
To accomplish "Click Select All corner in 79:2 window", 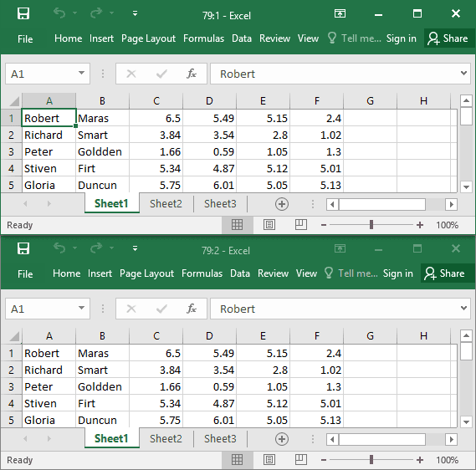I will point(13,336).
